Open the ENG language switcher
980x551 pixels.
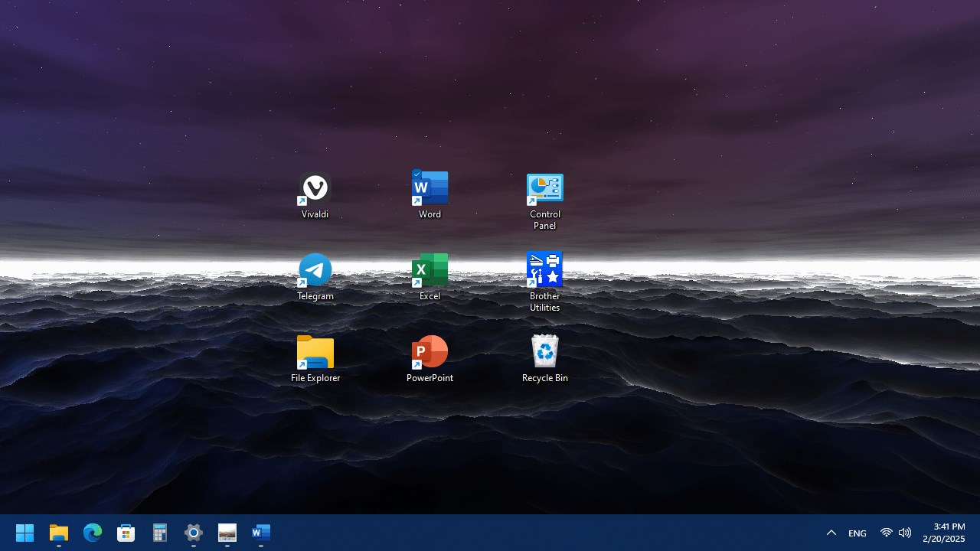[857, 533]
